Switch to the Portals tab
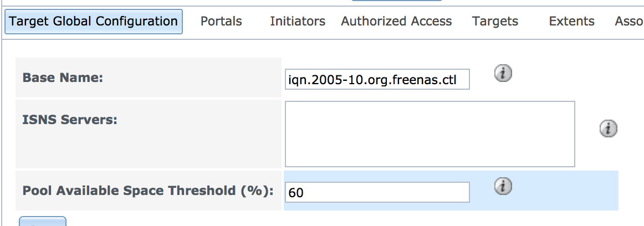The width and height of the screenshot is (644, 226). 221,22
